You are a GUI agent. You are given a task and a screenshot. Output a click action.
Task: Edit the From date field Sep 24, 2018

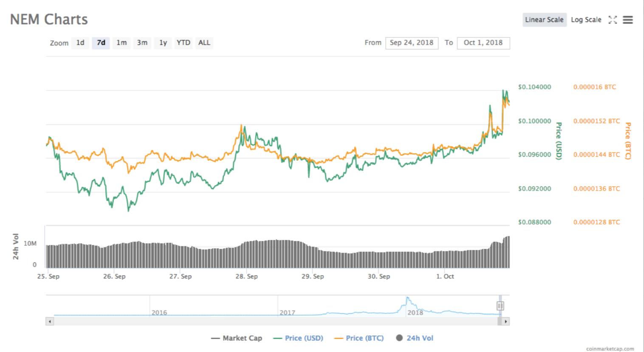coord(412,43)
